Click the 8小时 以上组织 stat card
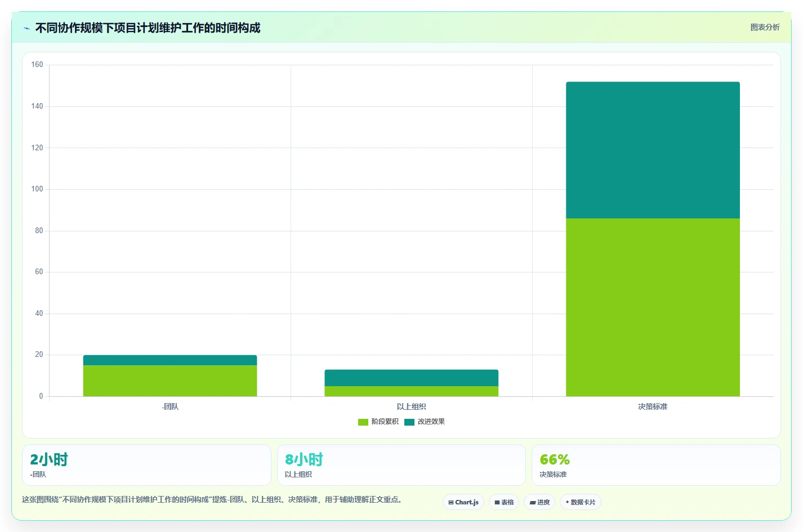 pos(401,465)
